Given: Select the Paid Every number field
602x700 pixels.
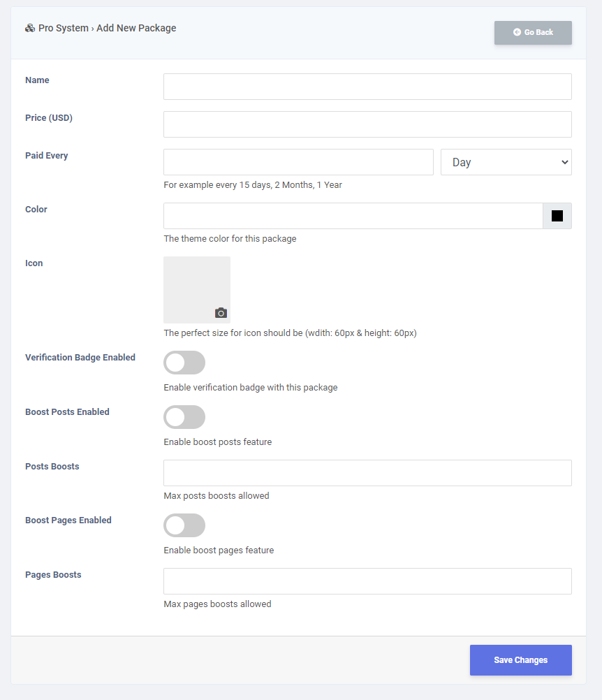Looking at the screenshot, I should tap(298, 162).
